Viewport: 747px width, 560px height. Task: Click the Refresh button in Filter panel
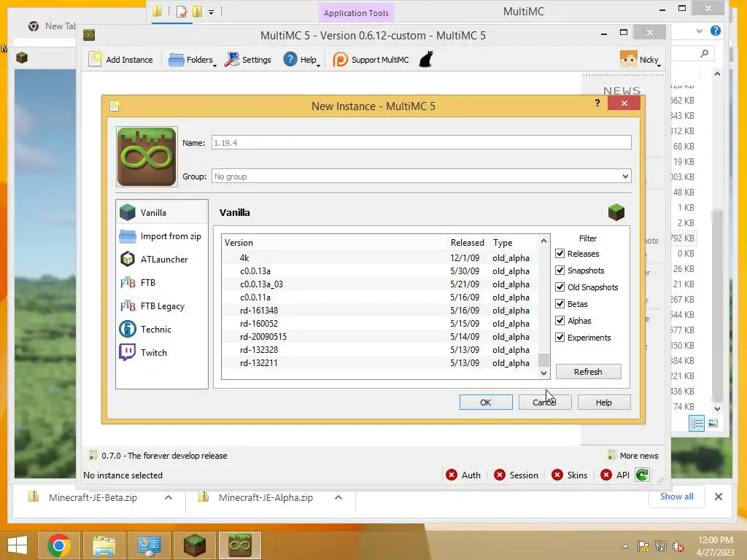pos(589,371)
